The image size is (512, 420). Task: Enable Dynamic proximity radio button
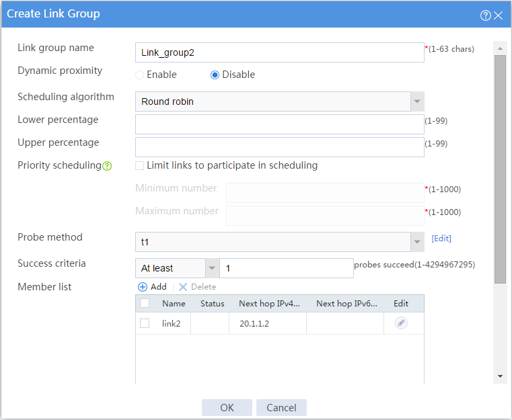pos(139,75)
